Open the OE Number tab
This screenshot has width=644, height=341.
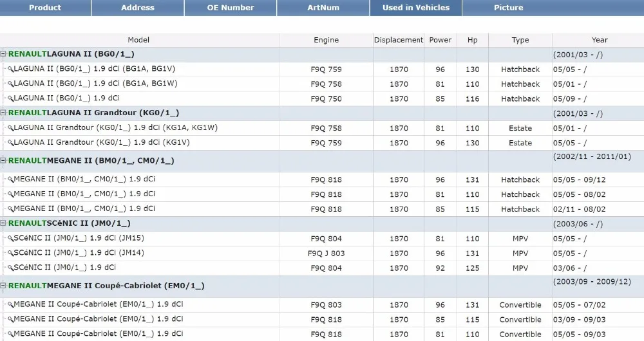pyautogui.click(x=231, y=8)
